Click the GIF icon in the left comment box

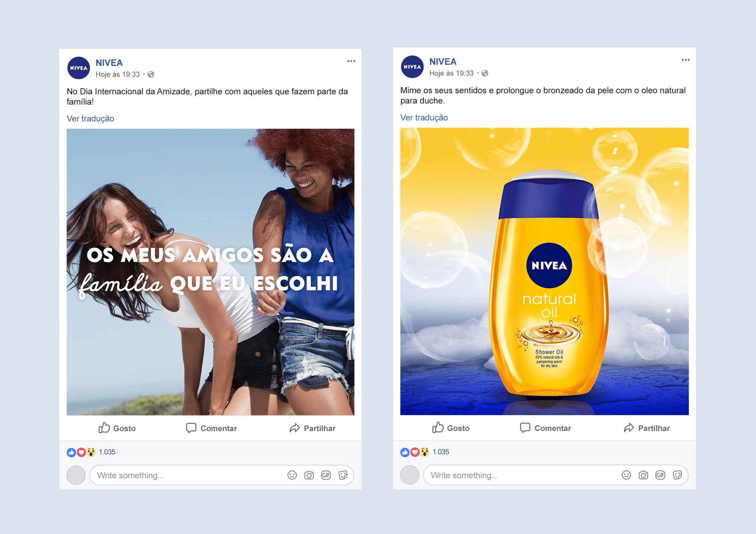coord(326,475)
